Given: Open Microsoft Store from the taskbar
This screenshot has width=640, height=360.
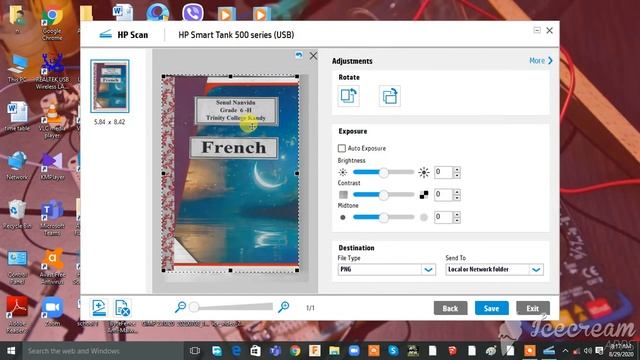Looking at the screenshot, I should [256, 351].
